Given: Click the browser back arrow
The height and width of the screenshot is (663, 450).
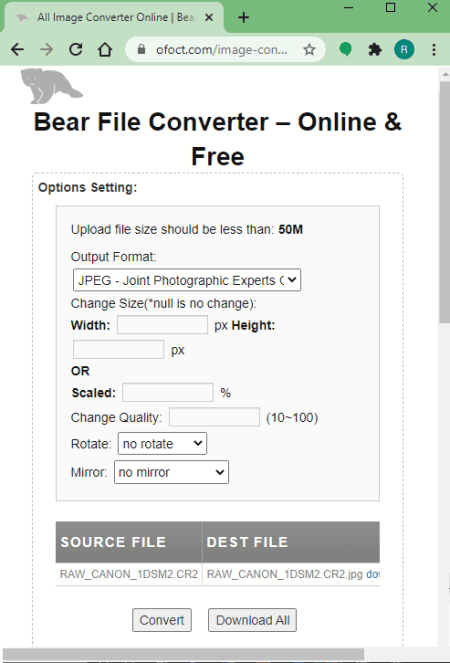Looking at the screenshot, I should click(x=17, y=49).
